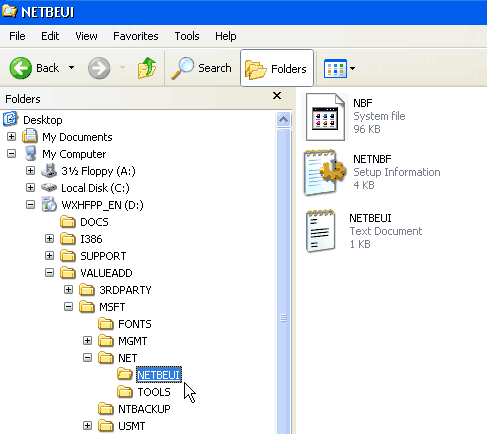Collapse the NET folder node

pyautogui.click(x=87, y=358)
